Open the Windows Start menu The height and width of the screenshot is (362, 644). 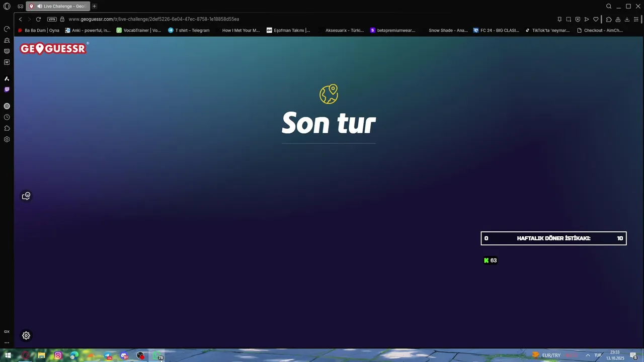click(x=8, y=355)
